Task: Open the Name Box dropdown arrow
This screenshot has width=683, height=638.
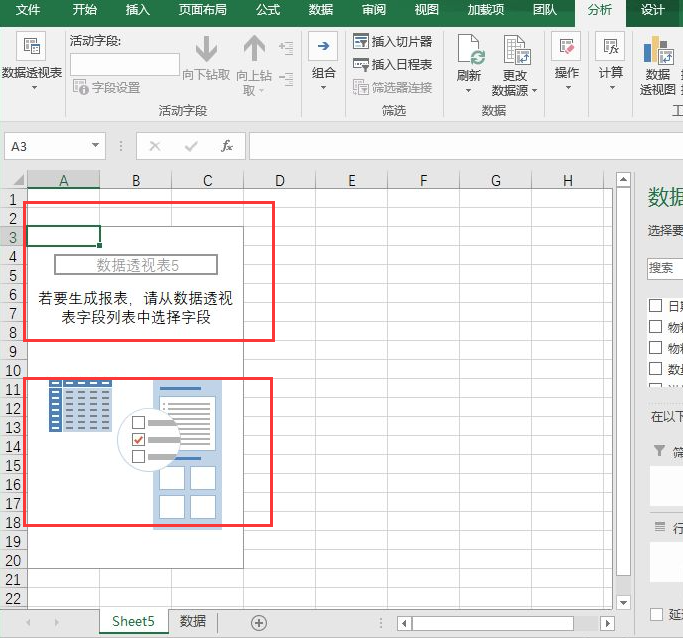Action: point(96,146)
